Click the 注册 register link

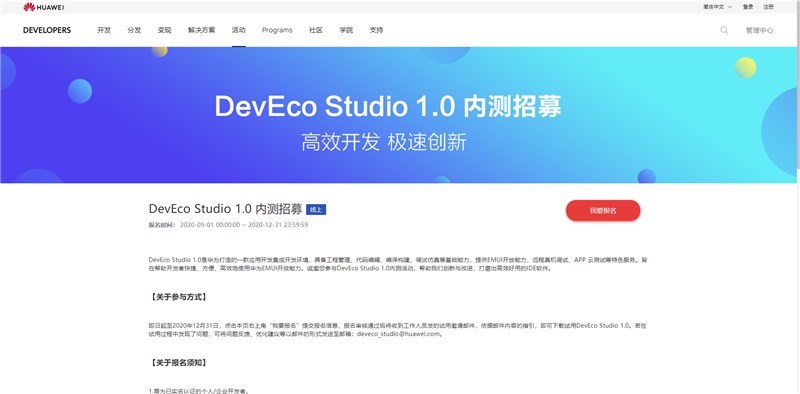coord(768,7)
